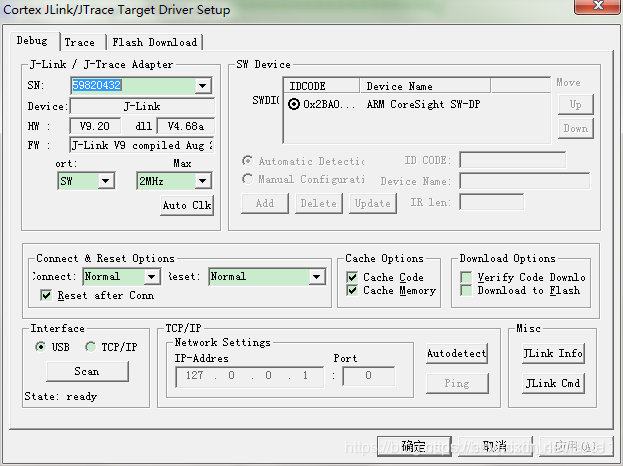
Task: Toggle the Reset after Connect checkbox
Action: point(46,295)
